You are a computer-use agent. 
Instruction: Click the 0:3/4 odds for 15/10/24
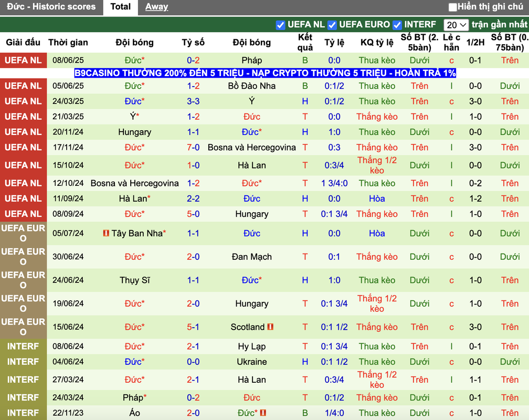[334, 165]
